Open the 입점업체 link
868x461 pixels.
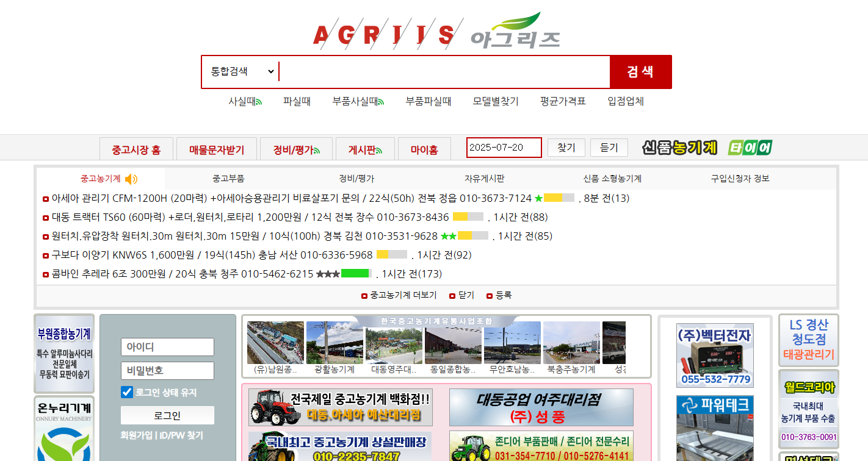click(x=626, y=101)
